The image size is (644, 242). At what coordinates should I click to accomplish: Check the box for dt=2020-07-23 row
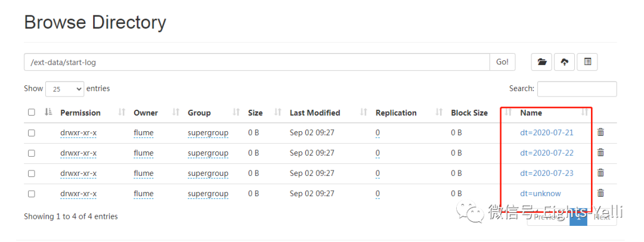point(32,173)
